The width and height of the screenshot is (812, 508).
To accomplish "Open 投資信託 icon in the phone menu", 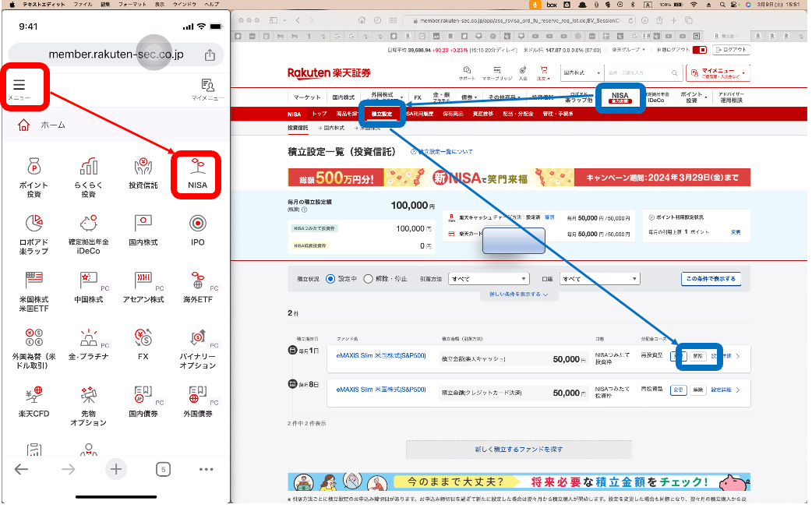I will tap(143, 174).
